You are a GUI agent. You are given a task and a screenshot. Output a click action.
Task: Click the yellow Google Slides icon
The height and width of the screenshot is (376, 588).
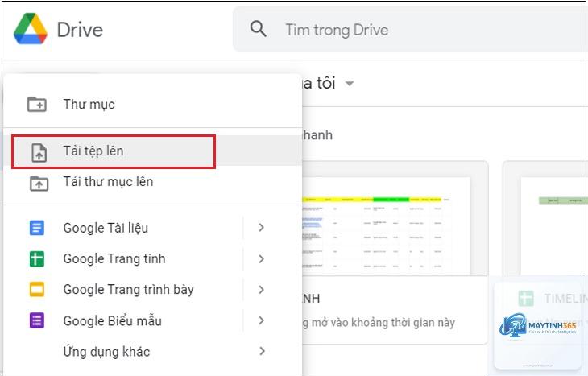(x=37, y=289)
